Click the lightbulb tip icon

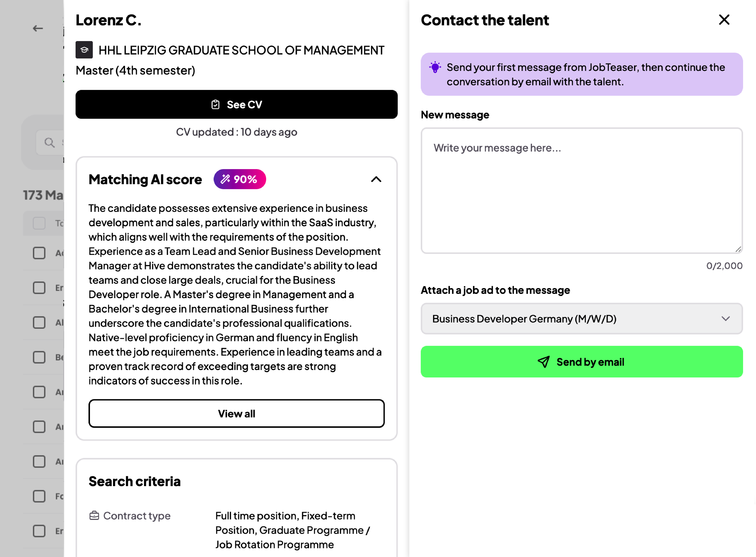point(435,67)
